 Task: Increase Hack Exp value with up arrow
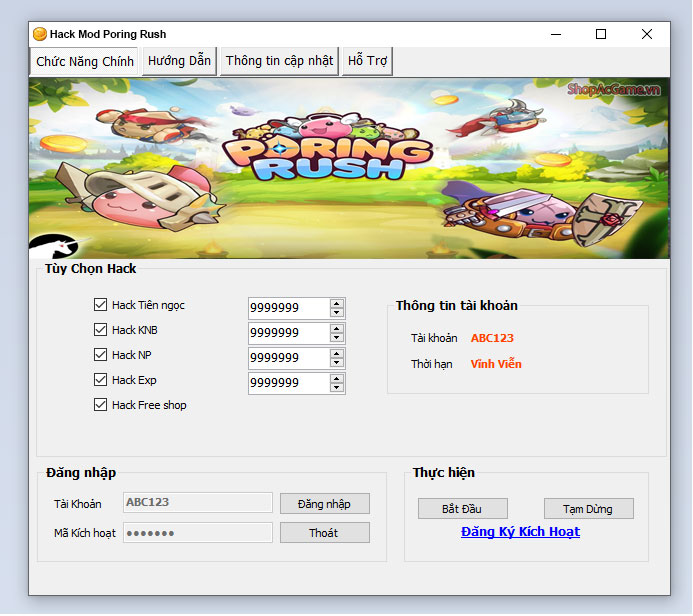tap(337, 379)
